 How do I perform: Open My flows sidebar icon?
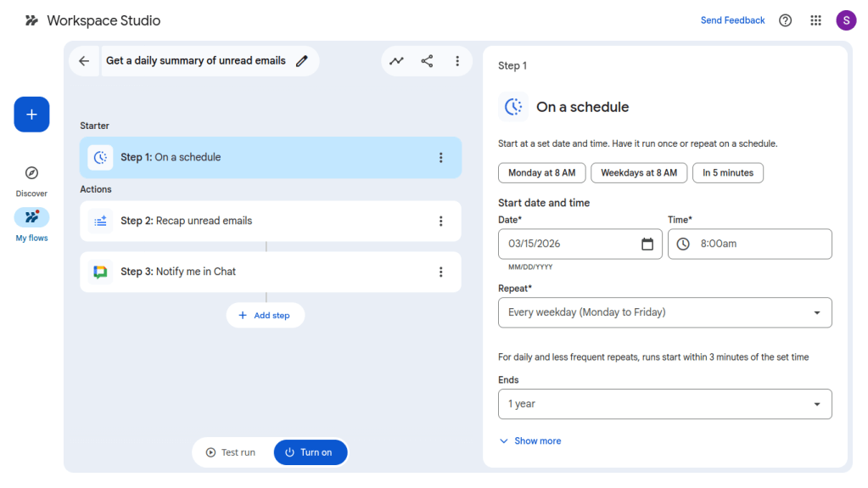coord(31,217)
